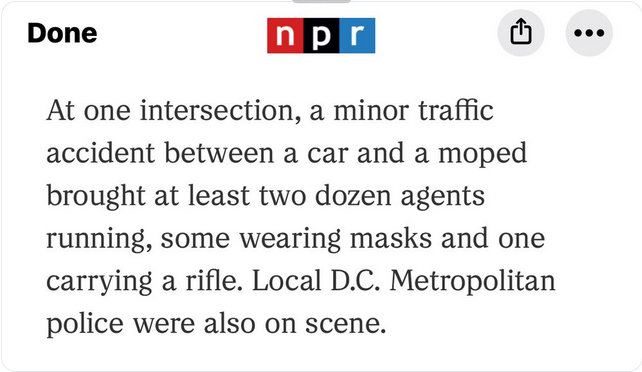Click the NPR logo
Image resolution: width=642 pixels, height=372 pixels.
(321, 36)
